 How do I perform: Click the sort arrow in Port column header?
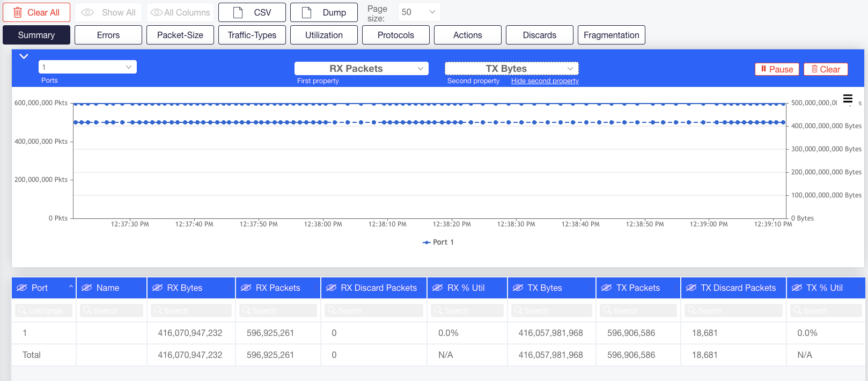71,288
